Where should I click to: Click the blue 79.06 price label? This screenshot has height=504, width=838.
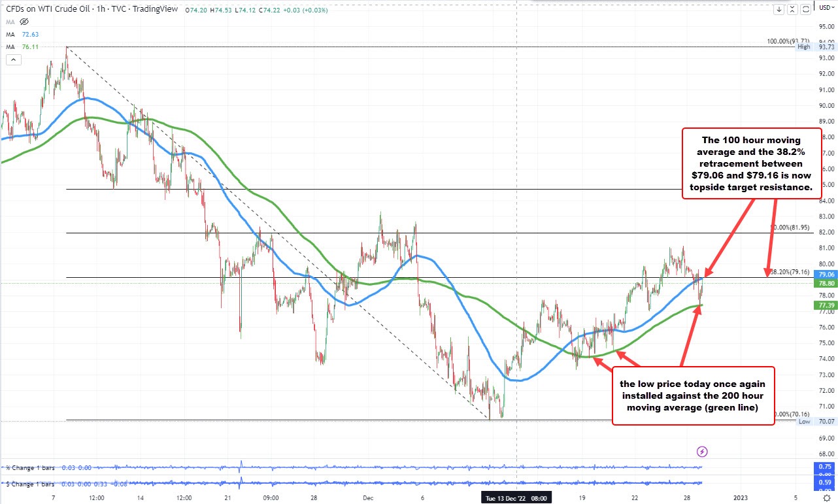[x=825, y=274]
